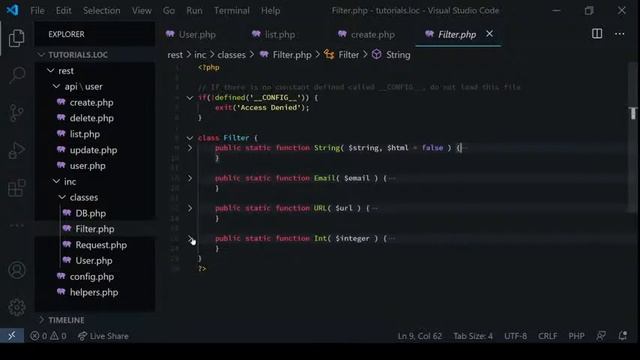640x360 pixels.
Task: Expand the folded Email function
Action: click(x=190, y=178)
